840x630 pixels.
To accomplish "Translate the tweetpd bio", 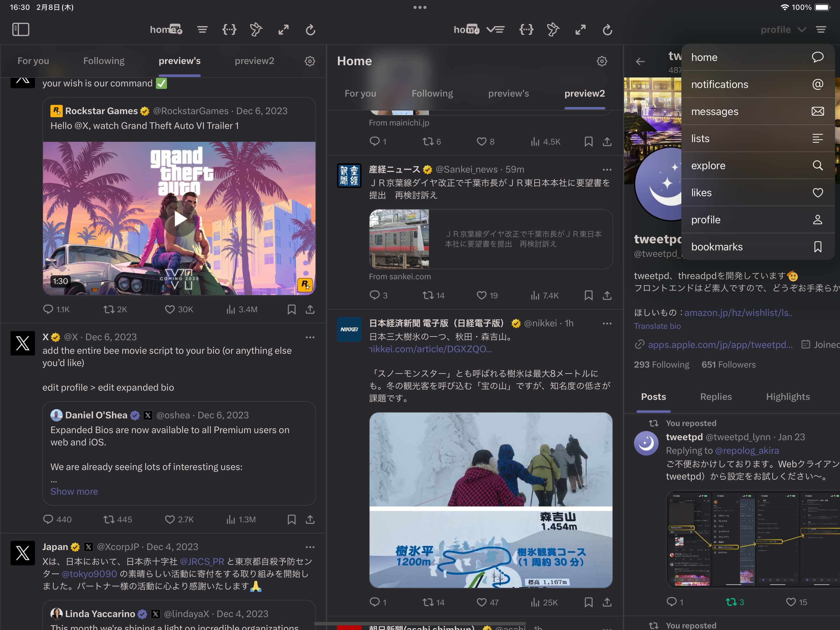I will pyautogui.click(x=657, y=326).
